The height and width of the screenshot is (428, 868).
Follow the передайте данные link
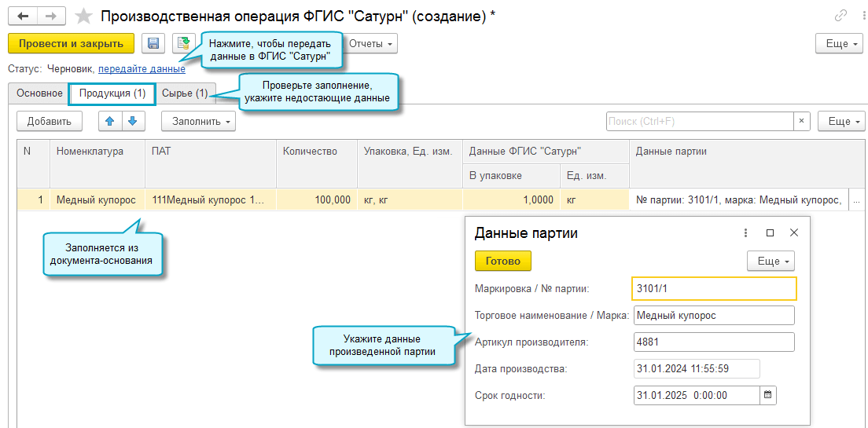142,69
